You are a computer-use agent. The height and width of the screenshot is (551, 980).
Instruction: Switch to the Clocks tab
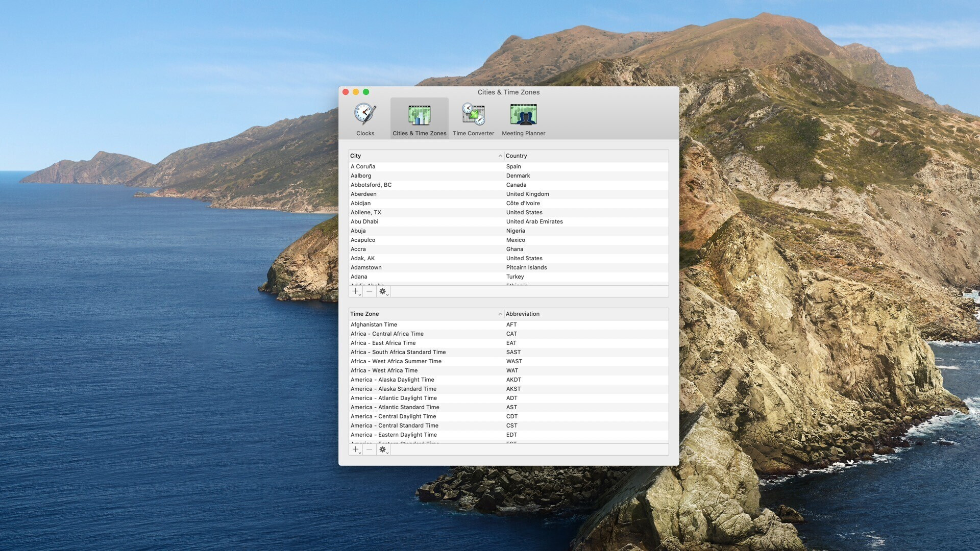[x=365, y=119]
